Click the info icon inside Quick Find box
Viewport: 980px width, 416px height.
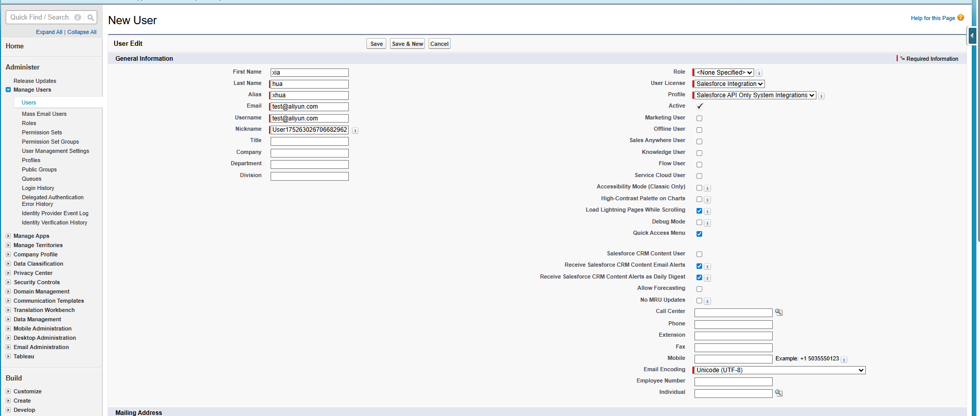click(78, 18)
